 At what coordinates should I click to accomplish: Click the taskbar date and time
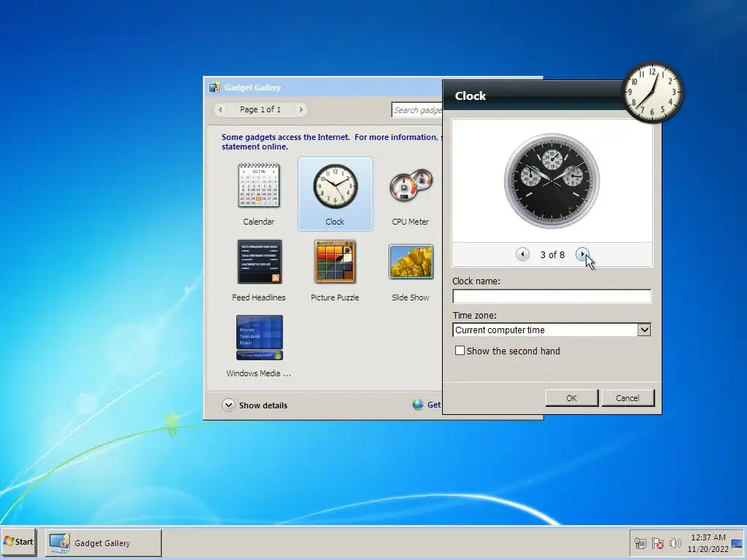[708, 542]
